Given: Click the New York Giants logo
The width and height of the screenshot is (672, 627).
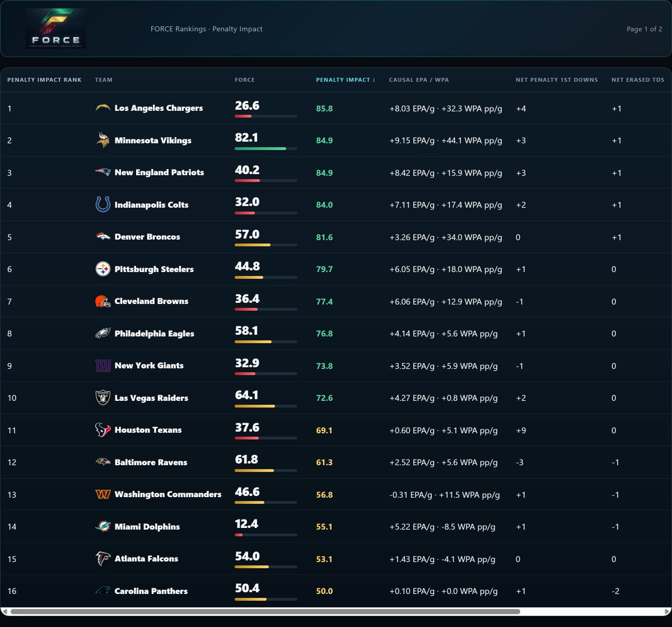Looking at the screenshot, I should tap(103, 366).
